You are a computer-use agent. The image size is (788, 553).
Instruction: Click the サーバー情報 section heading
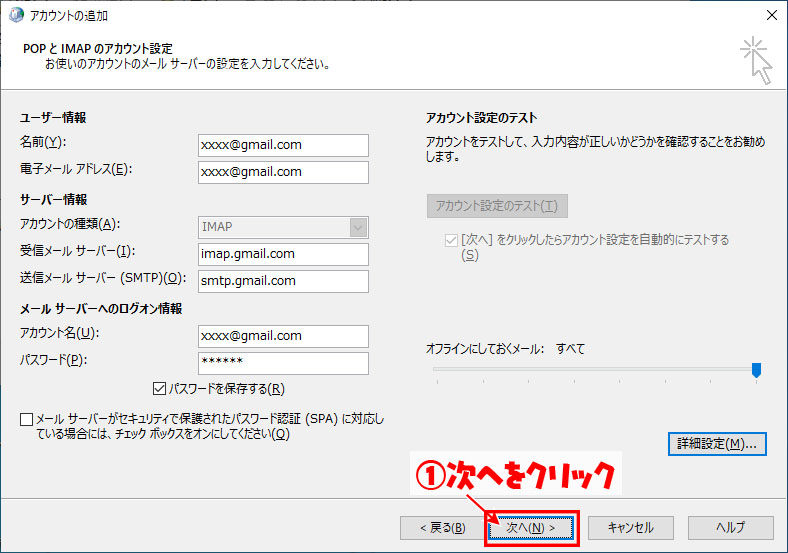(x=53, y=200)
